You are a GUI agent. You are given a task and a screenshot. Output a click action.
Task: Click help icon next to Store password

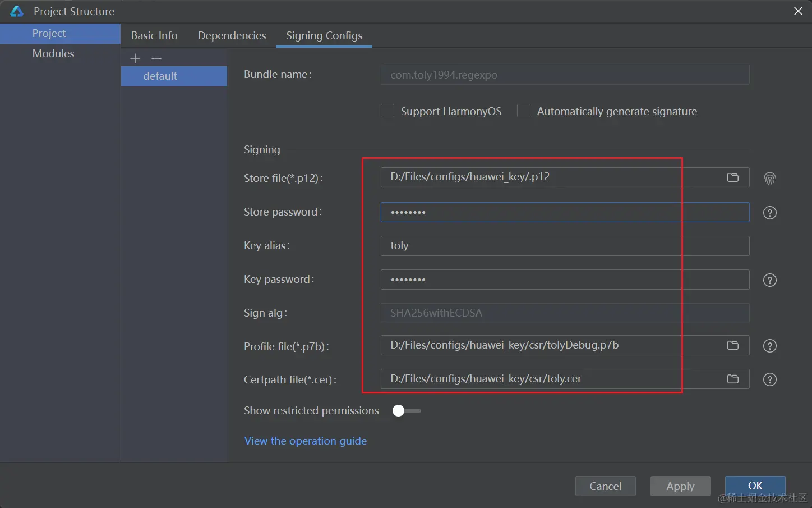[769, 213]
